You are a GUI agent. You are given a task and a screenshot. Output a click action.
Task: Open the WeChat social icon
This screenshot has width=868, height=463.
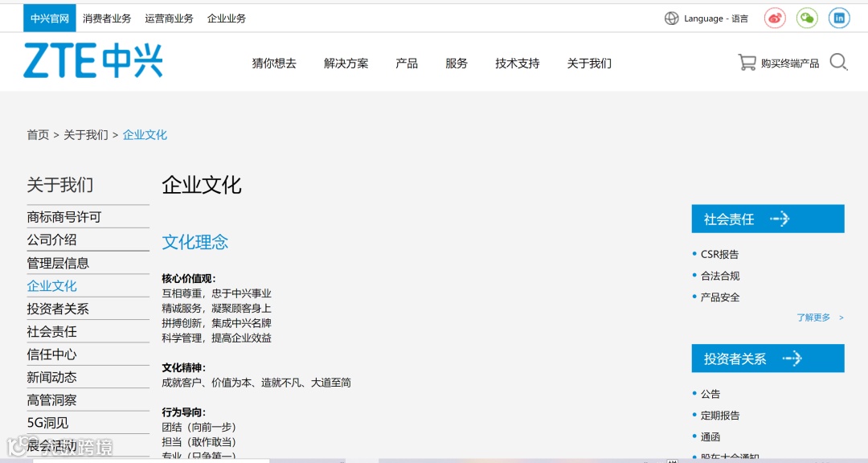point(807,18)
